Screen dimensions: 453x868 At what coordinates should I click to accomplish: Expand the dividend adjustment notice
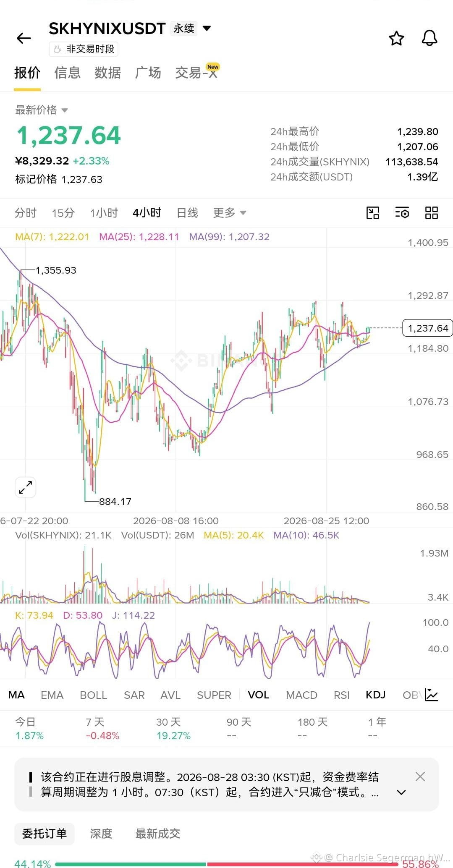tap(401, 792)
